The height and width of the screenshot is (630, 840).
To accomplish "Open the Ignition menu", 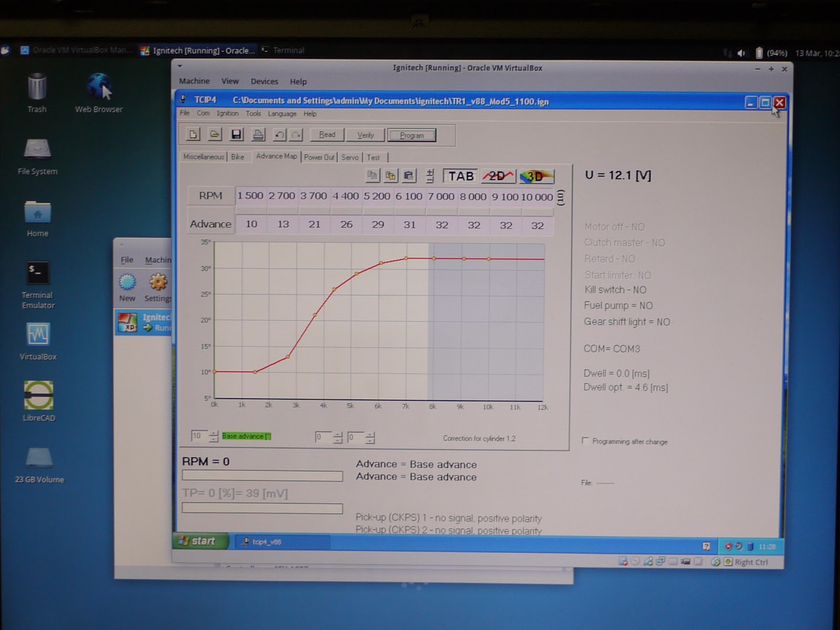I will (228, 113).
